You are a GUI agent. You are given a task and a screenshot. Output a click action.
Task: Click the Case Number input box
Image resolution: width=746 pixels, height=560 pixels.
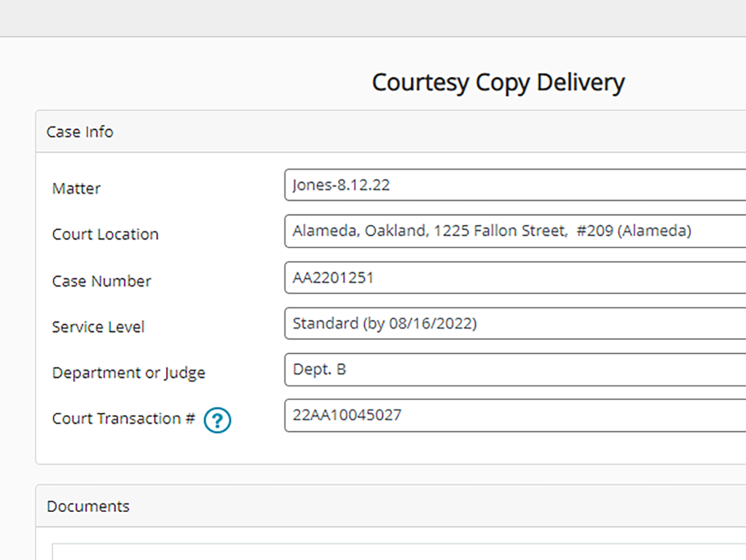[510, 277]
